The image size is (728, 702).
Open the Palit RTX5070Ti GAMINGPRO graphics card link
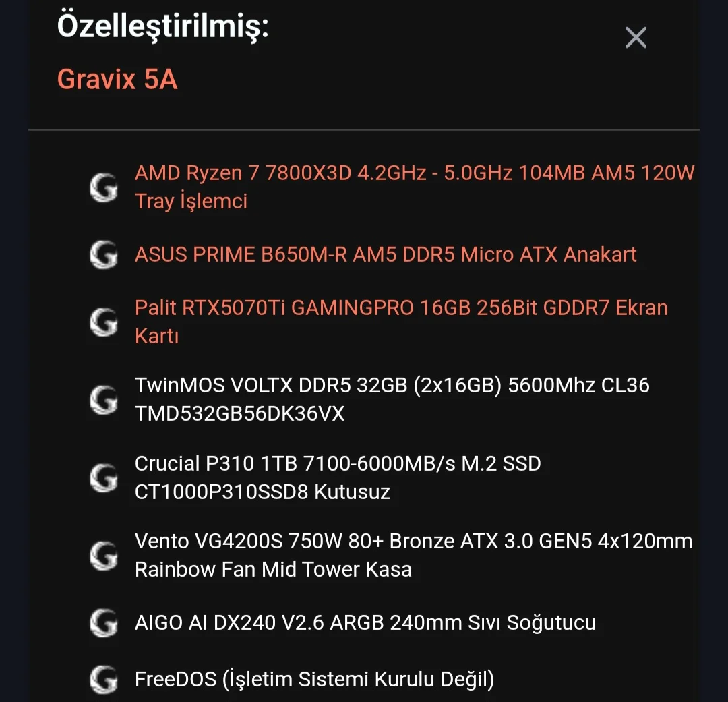pyautogui.click(x=401, y=308)
